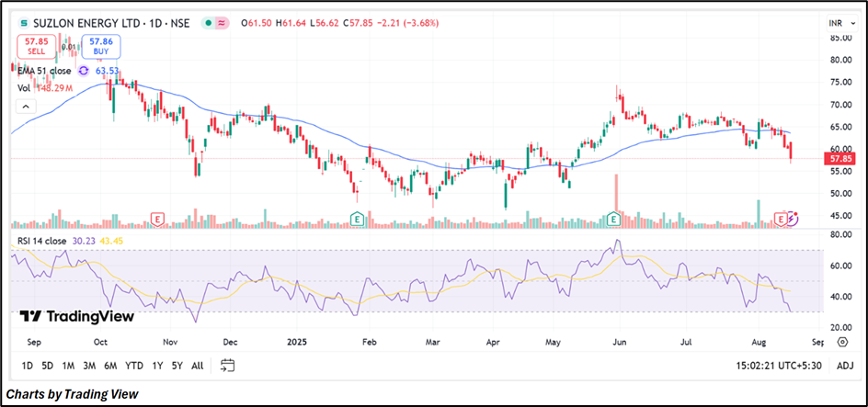Select the 1M time range
Image resolution: width=868 pixels, height=407 pixels.
coord(68,366)
